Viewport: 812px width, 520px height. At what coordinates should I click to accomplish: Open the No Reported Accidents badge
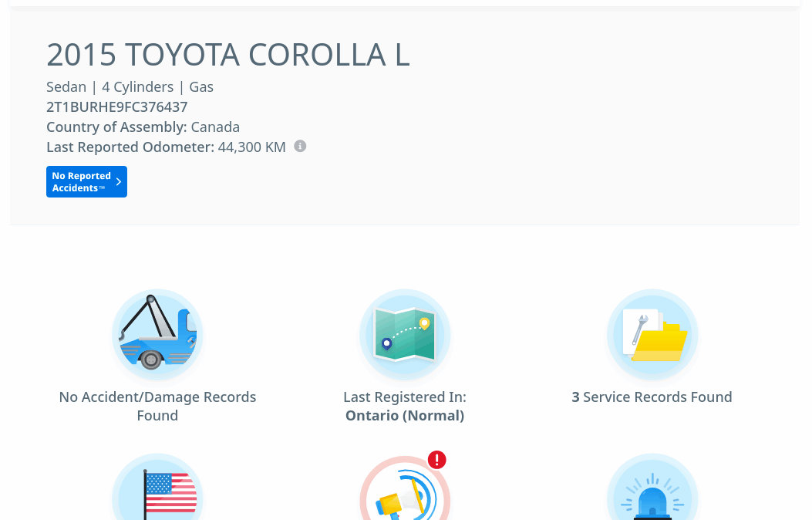pos(86,182)
